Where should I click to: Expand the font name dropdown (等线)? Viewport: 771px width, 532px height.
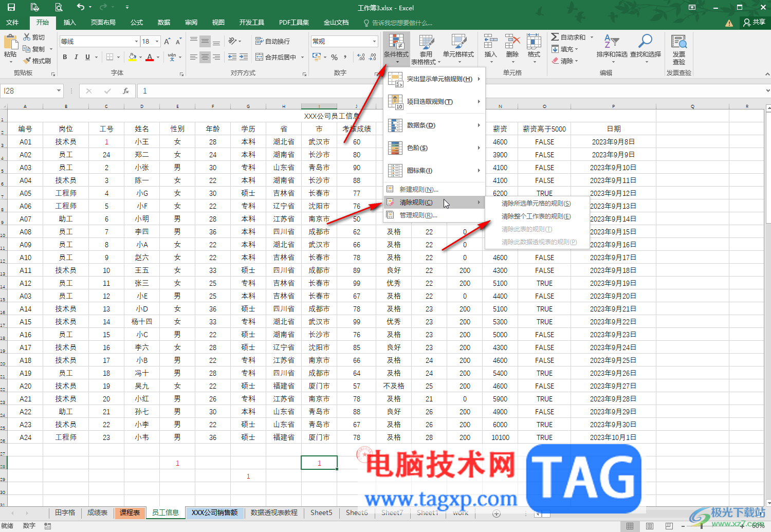[136, 41]
